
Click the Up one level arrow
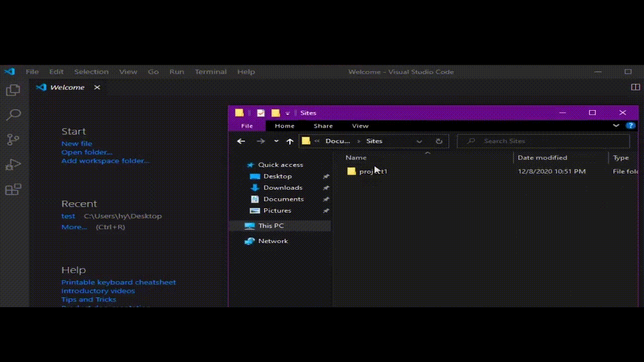(290, 141)
